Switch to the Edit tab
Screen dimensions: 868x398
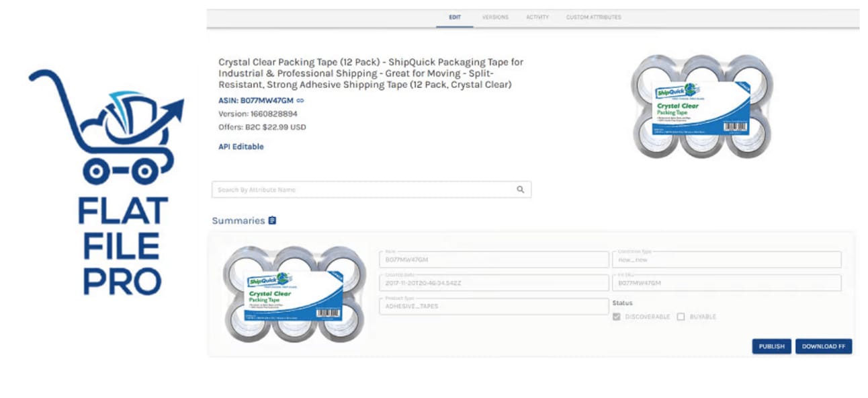pos(455,17)
